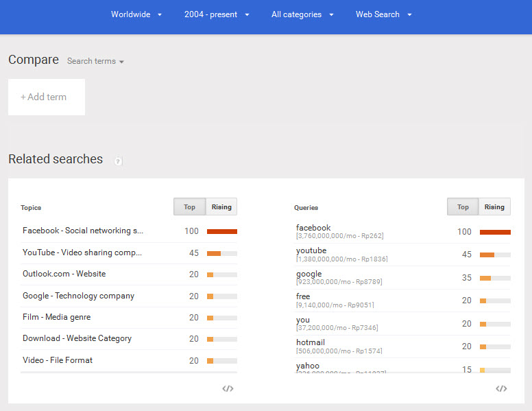532x411 pixels.
Task: Open the Web Search type dropdown
Action: click(383, 14)
